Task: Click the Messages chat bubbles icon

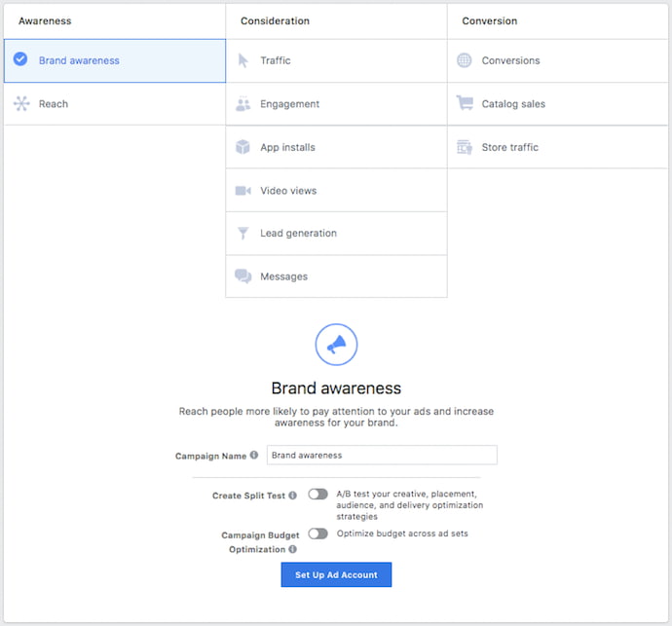Action: [x=243, y=276]
